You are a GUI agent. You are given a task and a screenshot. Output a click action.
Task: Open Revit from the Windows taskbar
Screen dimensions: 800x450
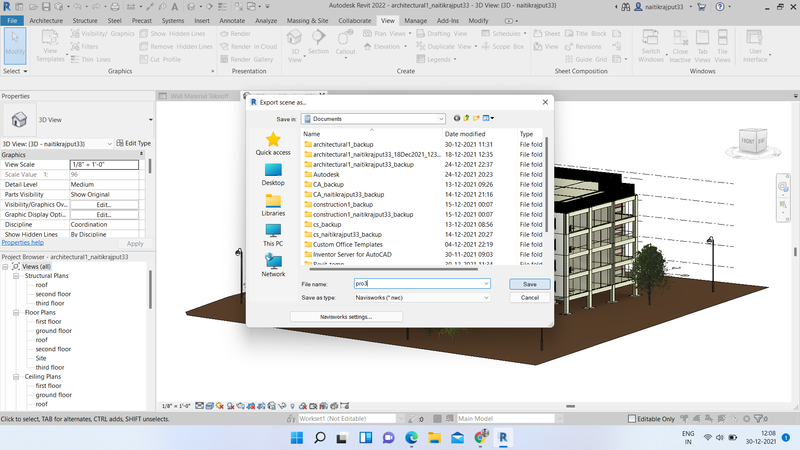tap(503, 437)
